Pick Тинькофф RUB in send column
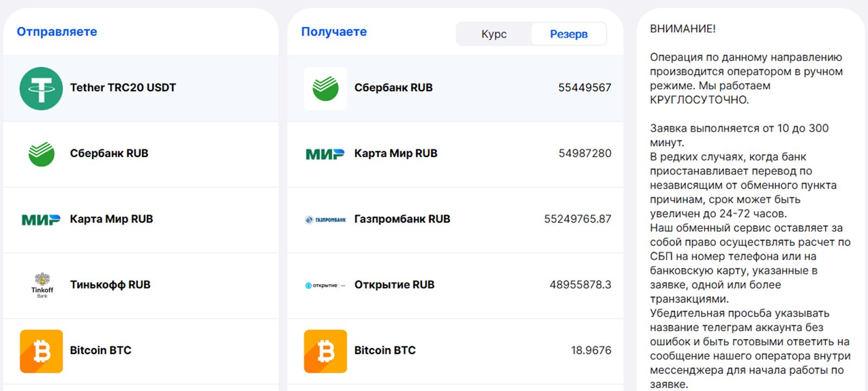868x391 pixels. click(110, 285)
